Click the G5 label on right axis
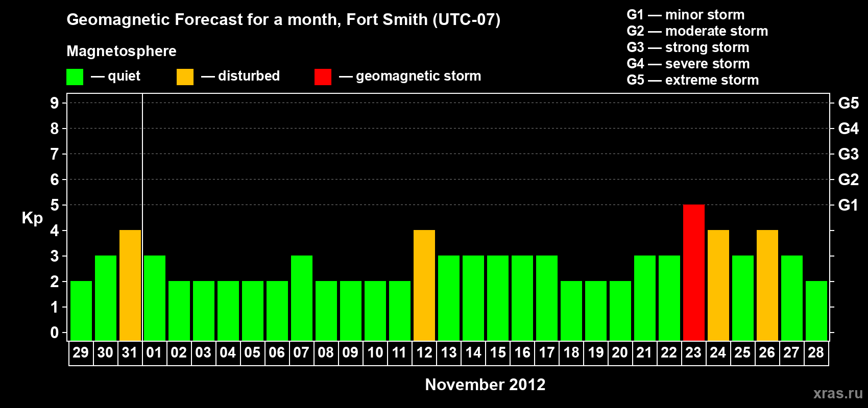This screenshot has width=868, height=408. [x=849, y=103]
